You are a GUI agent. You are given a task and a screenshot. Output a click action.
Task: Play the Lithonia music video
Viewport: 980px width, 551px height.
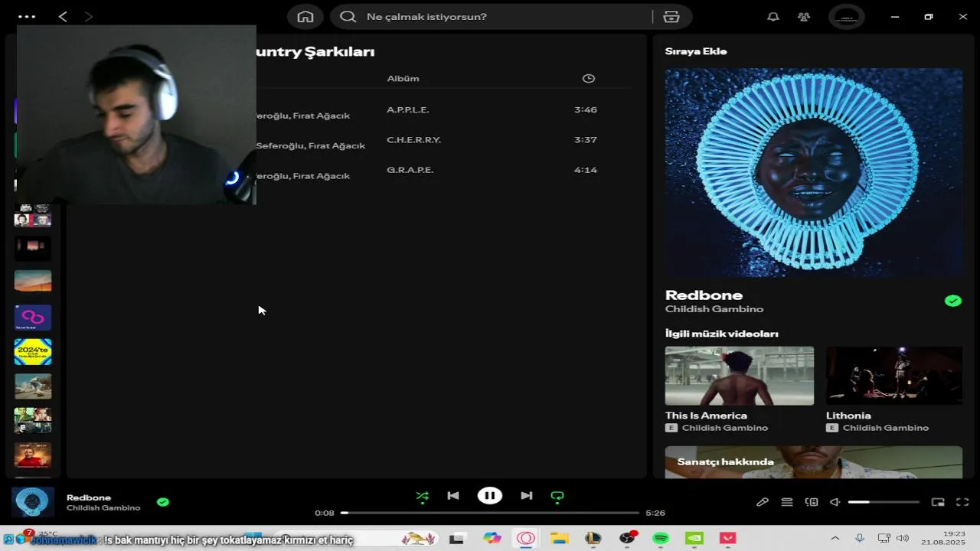coord(894,376)
